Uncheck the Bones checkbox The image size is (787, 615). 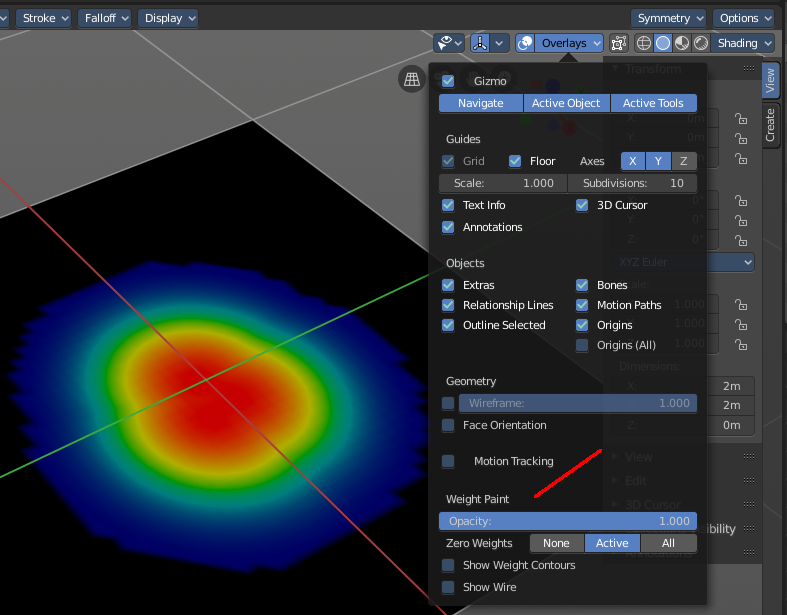coord(582,285)
